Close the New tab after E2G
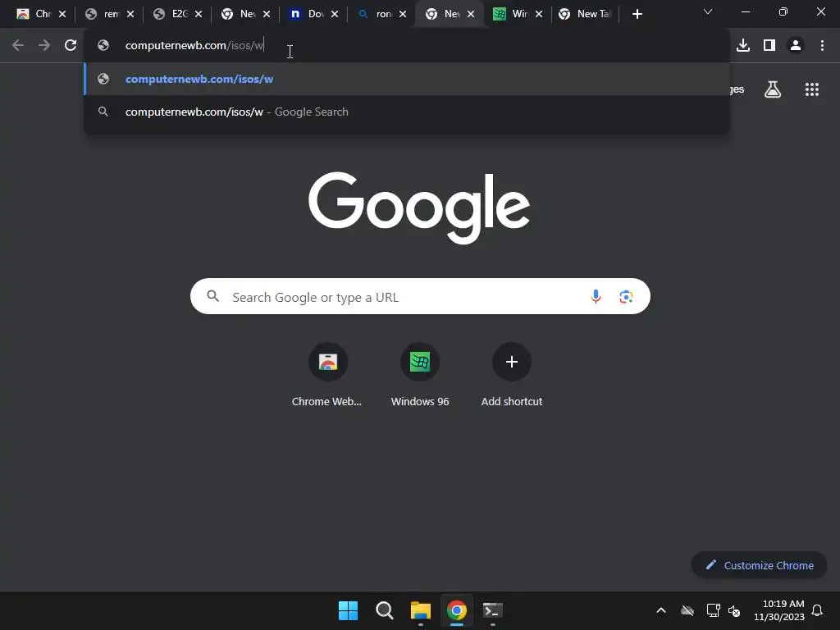The height and width of the screenshot is (630, 840). pos(267,15)
